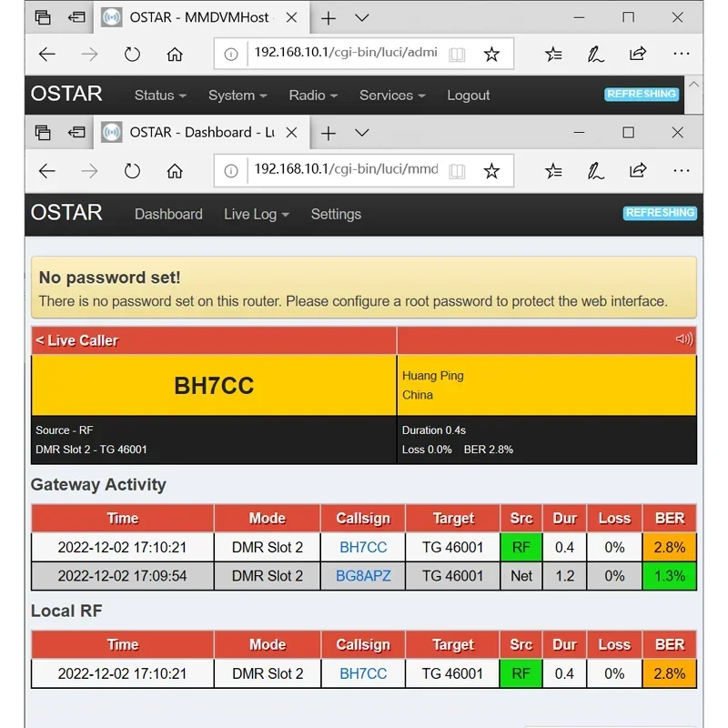Click the OSTAR brand logo in Dashboard window
728x728 pixels.
pos(66,213)
